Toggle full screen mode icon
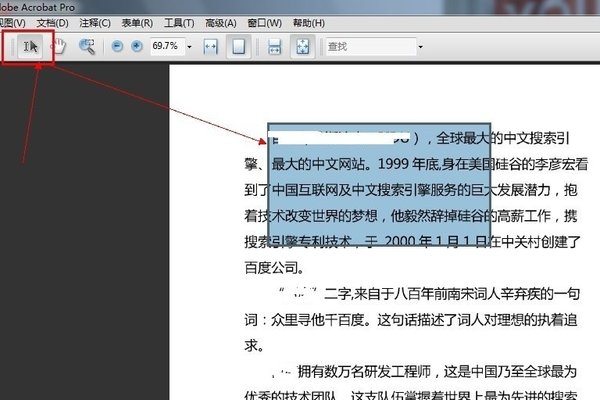Image resolution: width=600 pixels, height=400 pixels. (x=303, y=47)
